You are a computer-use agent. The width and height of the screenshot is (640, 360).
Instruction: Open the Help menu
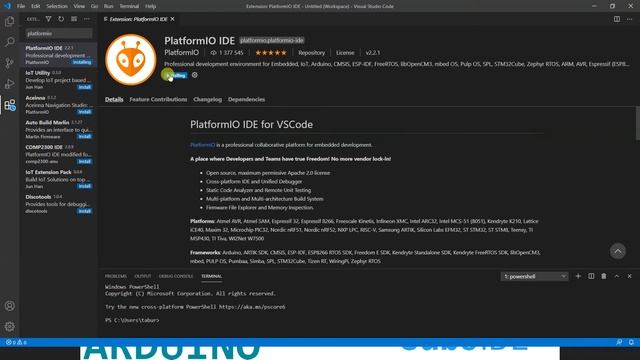[151, 6]
